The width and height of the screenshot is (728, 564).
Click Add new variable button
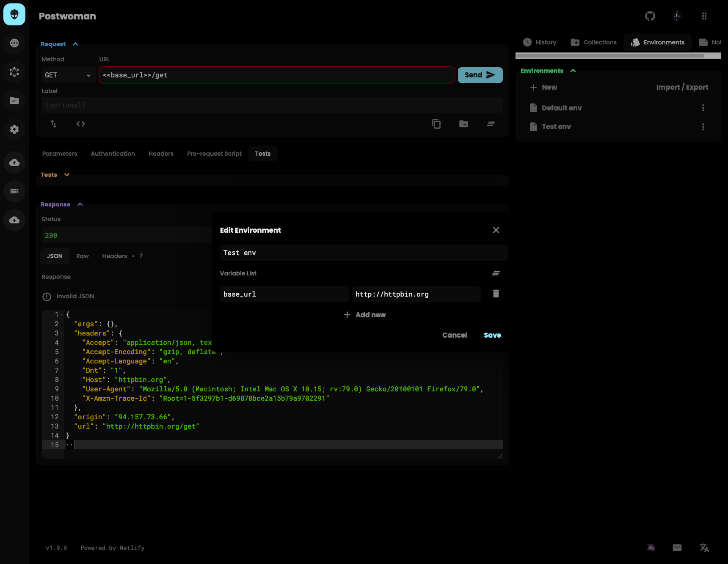point(364,315)
